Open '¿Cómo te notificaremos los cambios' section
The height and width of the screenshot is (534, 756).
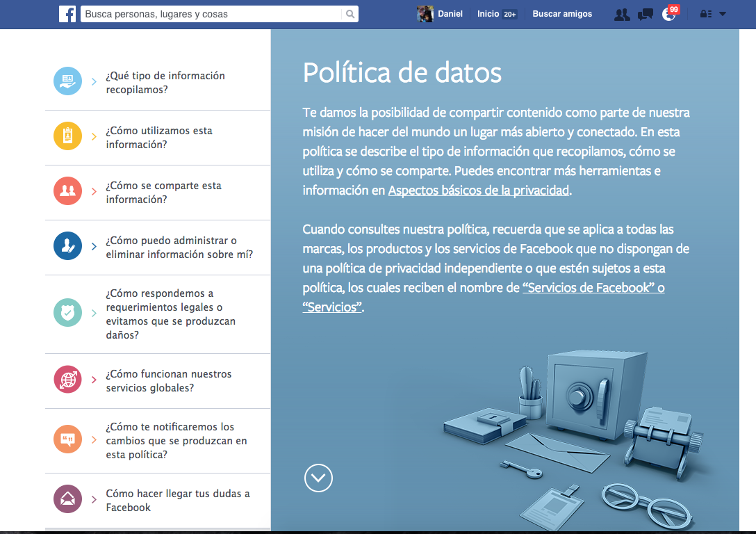coord(176,440)
